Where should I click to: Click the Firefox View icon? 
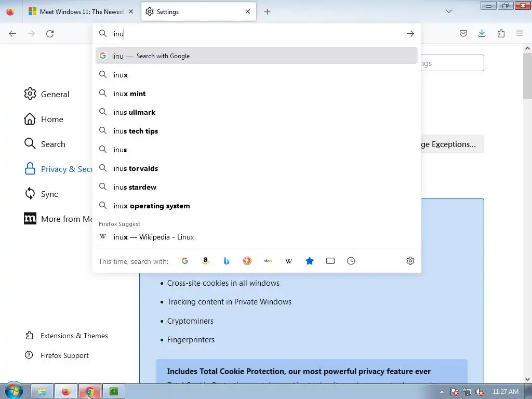pos(10,11)
